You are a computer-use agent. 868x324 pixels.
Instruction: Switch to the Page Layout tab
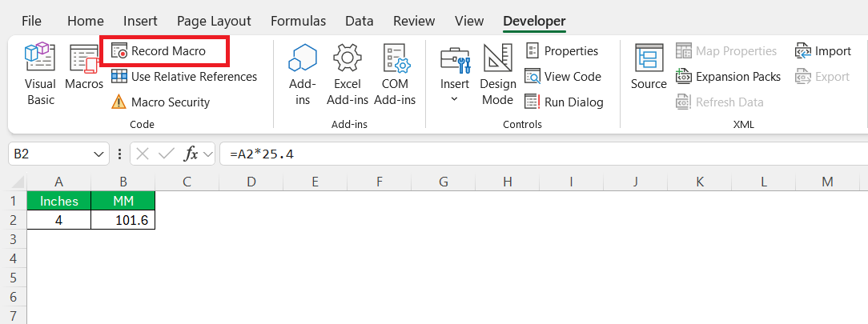point(214,21)
